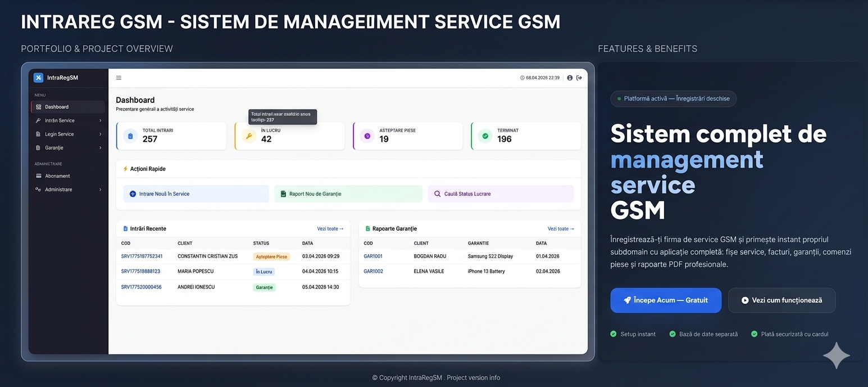
Task: Click the Așteptare Piese purple icon
Action: tap(367, 136)
